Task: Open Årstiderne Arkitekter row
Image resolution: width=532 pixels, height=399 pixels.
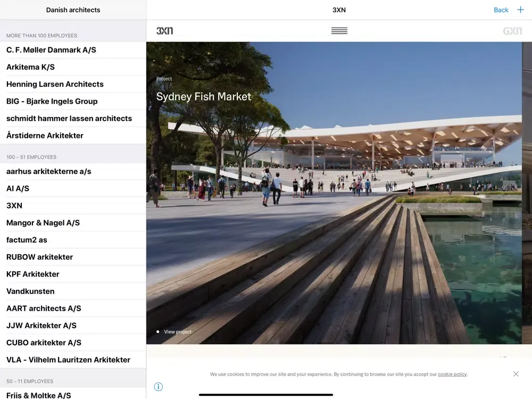Action: [x=73, y=136]
